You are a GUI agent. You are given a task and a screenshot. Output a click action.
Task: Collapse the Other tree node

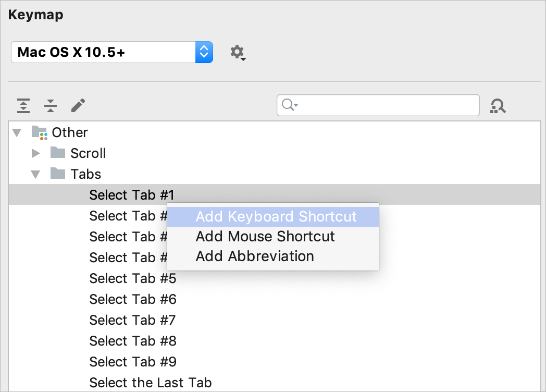click(17, 132)
